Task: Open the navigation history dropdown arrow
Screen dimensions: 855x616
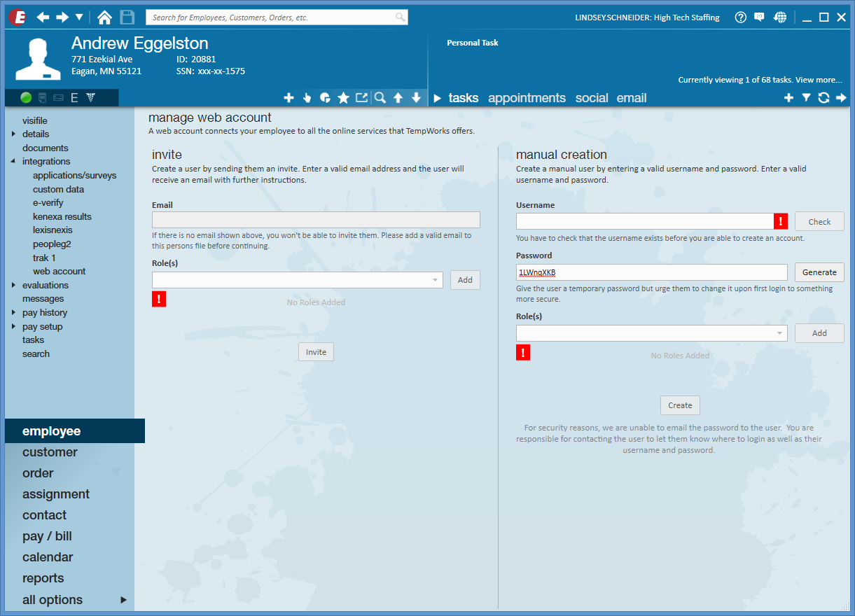Action: click(79, 17)
